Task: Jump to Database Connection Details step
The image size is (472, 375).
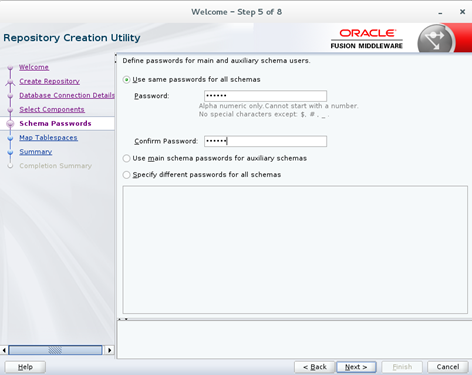Action: [x=67, y=95]
